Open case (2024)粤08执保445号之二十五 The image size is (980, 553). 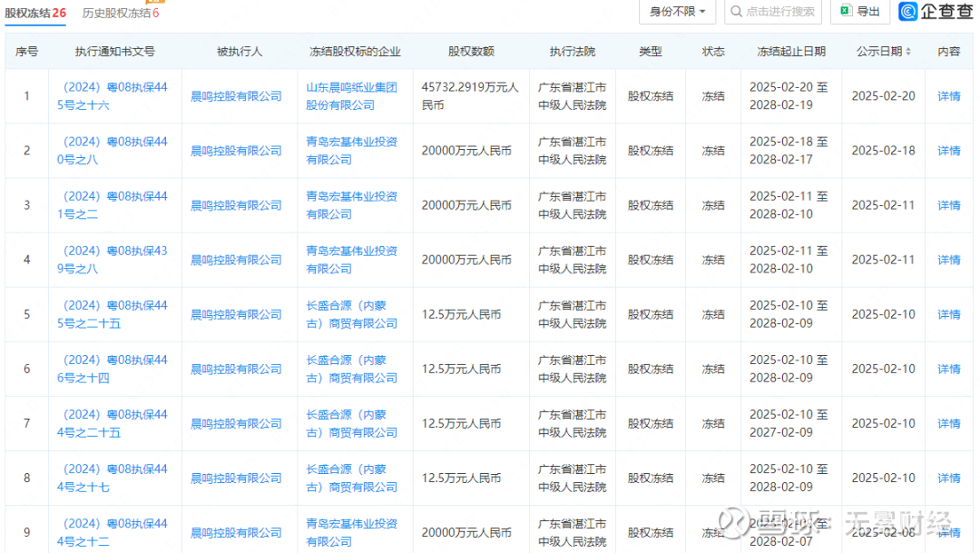(113, 314)
